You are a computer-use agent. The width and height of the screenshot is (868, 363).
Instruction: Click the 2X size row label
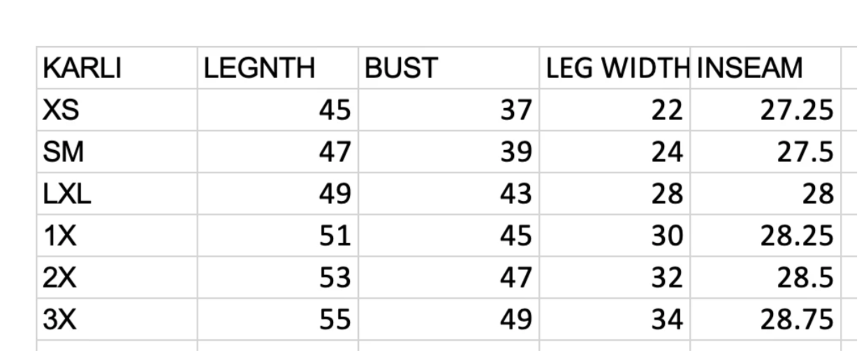[x=117, y=277]
